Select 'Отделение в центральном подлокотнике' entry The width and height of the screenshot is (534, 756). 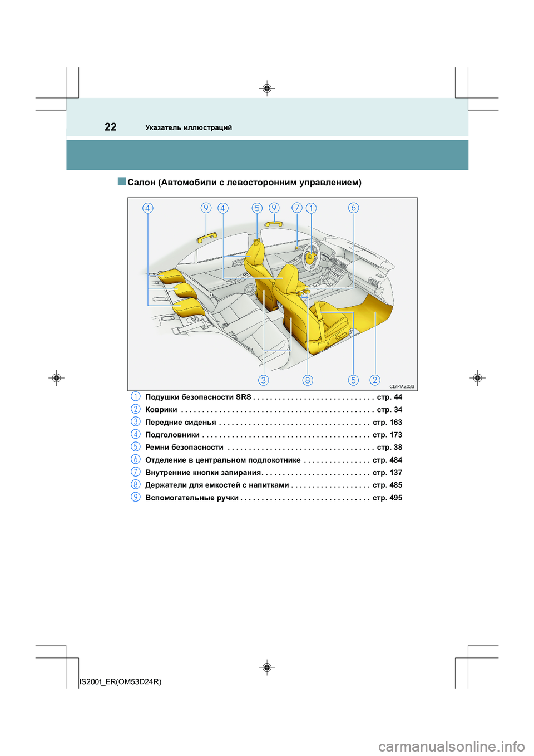click(222, 460)
